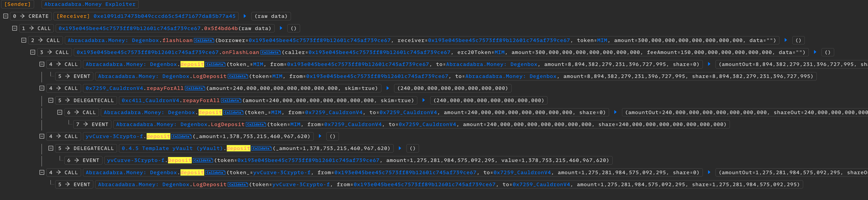The image size is (868, 200).
Task: Collapse the depth 3 onFlashLoan call
Action: pyautogui.click(x=33, y=53)
